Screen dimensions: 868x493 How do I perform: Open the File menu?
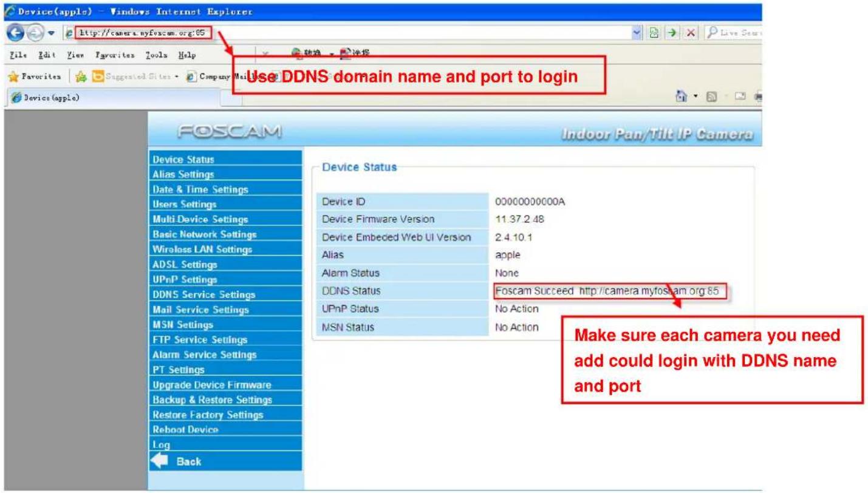[17, 55]
